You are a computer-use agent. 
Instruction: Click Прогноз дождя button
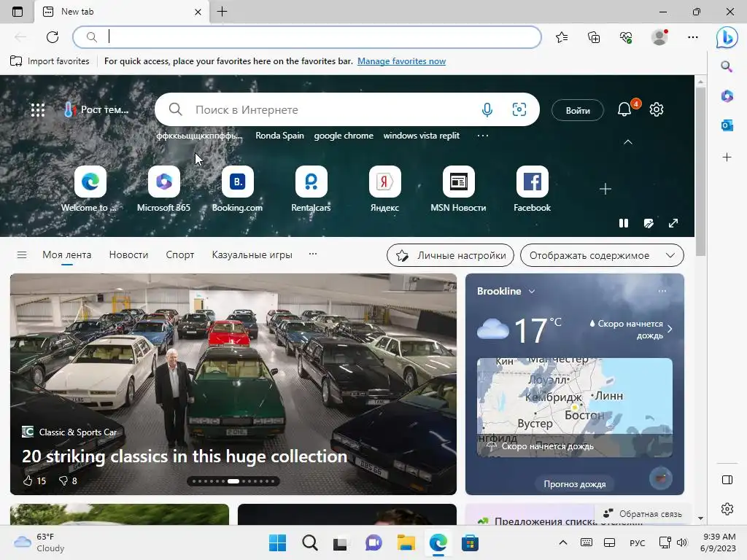coord(575,484)
